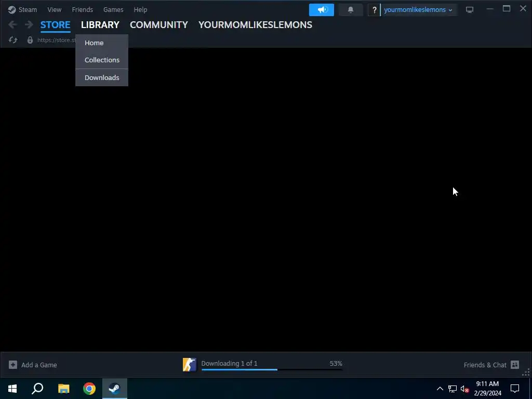Maximize the Steam window
Viewport: 532px width, 399px height.
pyautogui.click(x=507, y=9)
